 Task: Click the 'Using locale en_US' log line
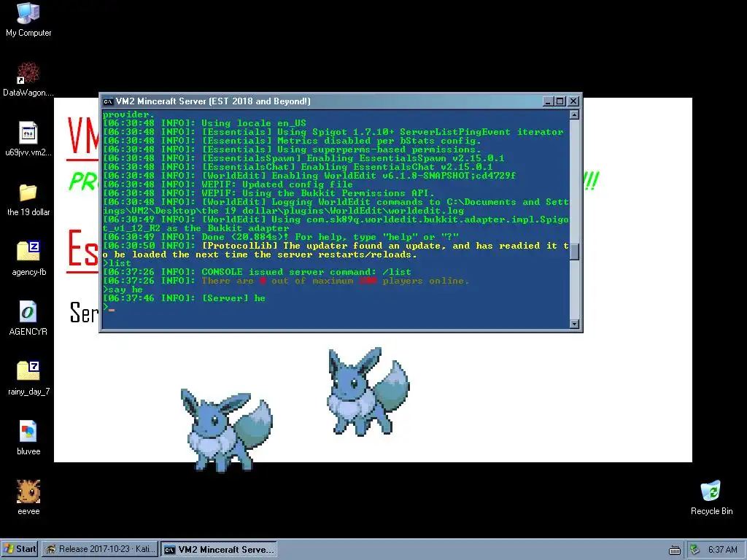tap(204, 122)
